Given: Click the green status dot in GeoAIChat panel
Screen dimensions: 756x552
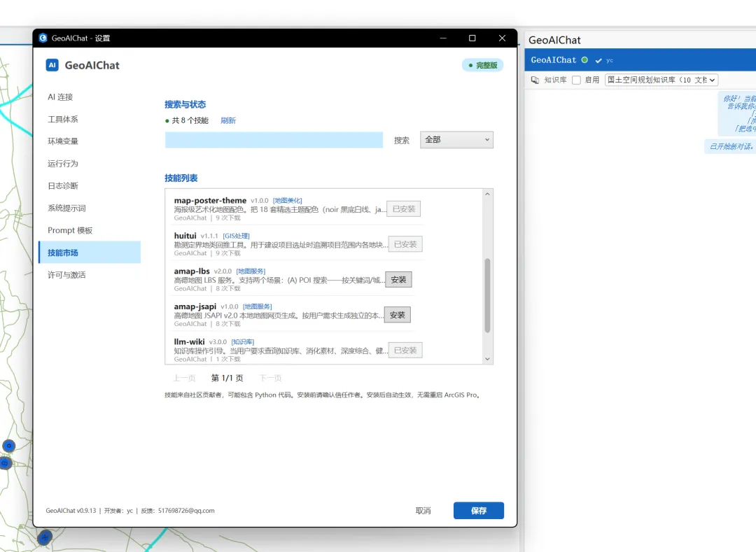Looking at the screenshot, I should coord(584,60).
